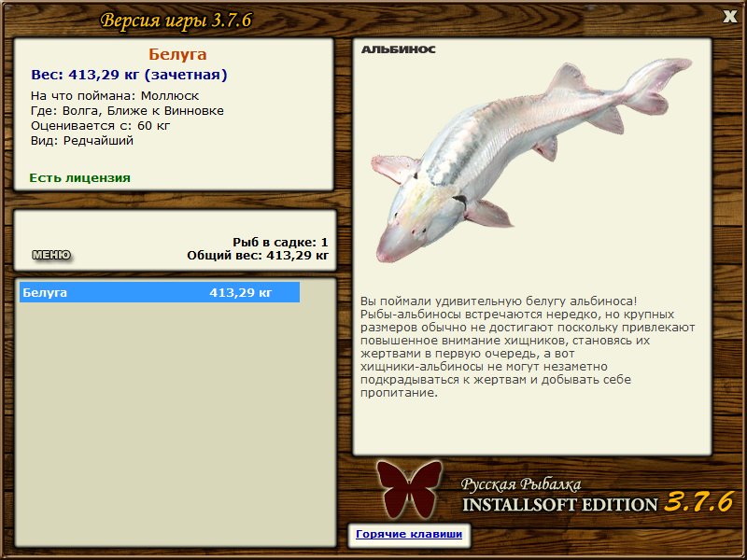
Task: Click the albino beluga description paragraph
Action: 528,347
